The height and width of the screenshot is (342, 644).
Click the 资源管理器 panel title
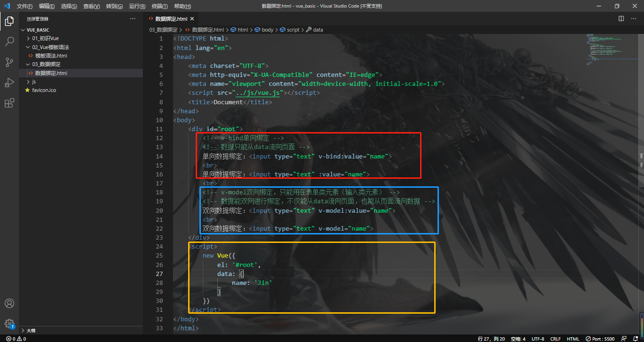point(37,19)
